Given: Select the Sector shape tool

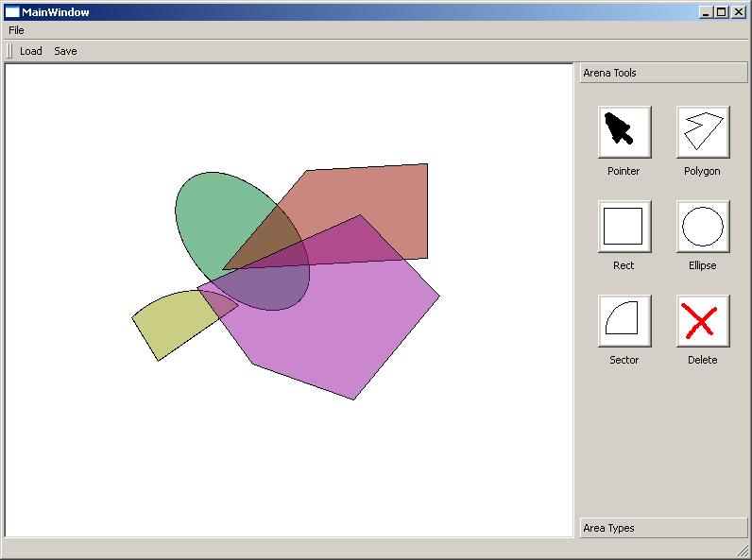Looking at the screenshot, I should [x=624, y=321].
